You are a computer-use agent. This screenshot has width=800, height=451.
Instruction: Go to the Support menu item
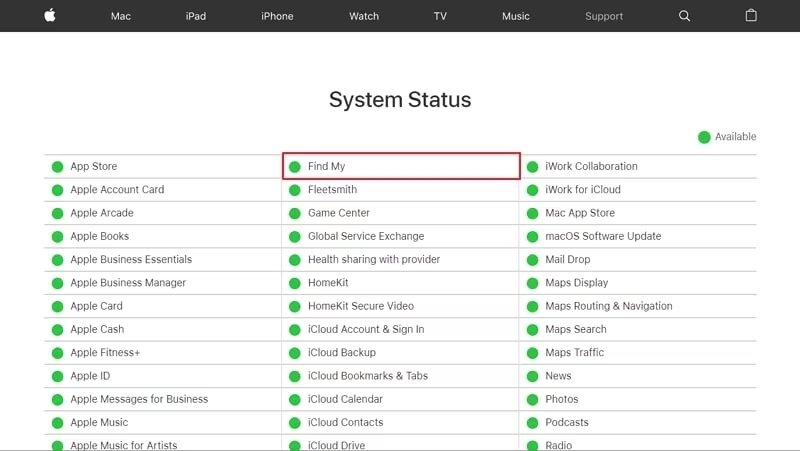click(604, 16)
